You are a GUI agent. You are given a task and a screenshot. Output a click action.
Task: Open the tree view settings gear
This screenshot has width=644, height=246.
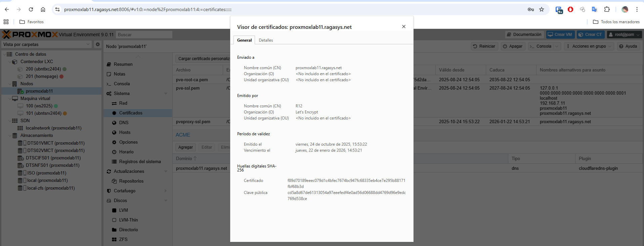point(97,44)
